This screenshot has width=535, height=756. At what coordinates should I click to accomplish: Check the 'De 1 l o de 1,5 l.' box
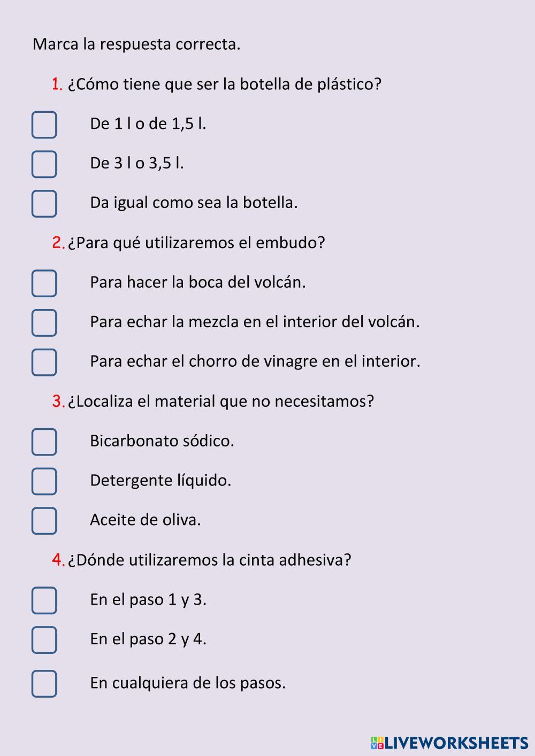click(44, 125)
